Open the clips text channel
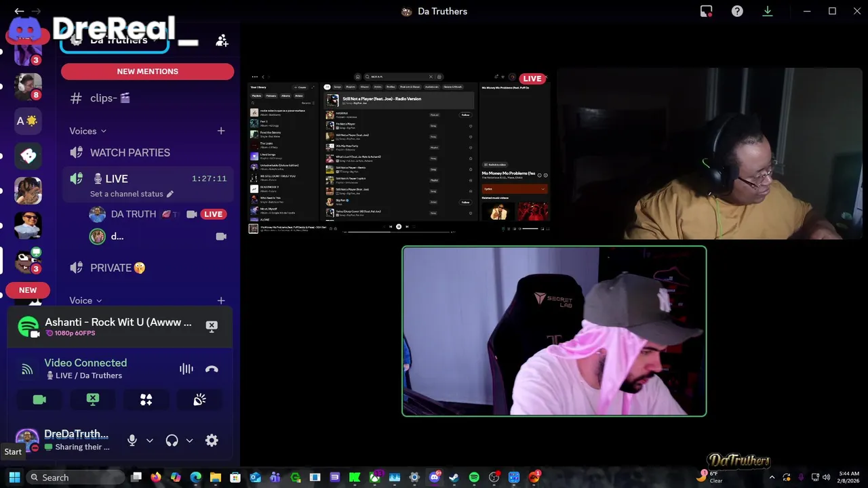This screenshot has height=488, width=868. (148, 98)
